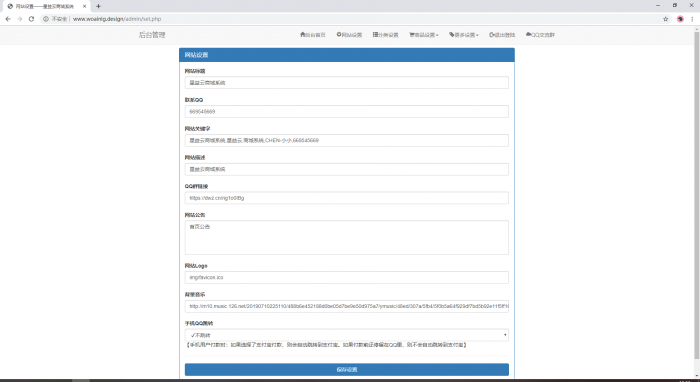Open the 手机QQ跳转 select box

[346, 335]
